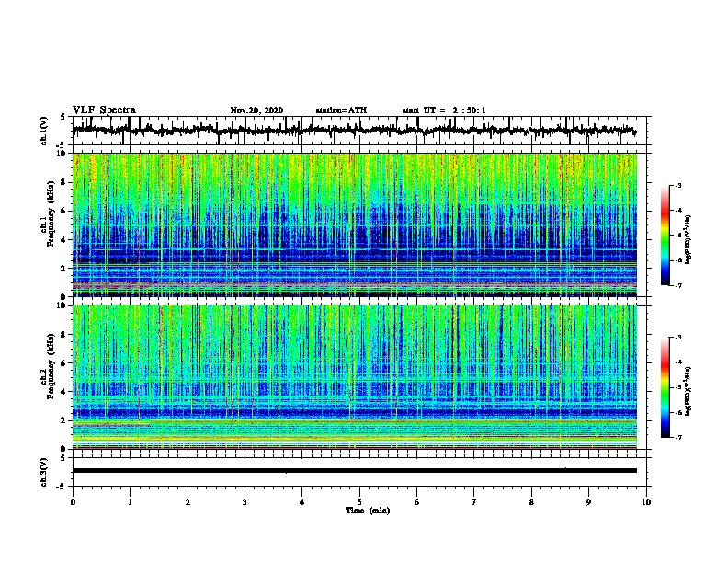Click the "5" tick on ch.3(V) axis
728x563 pixels.
coord(63,458)
